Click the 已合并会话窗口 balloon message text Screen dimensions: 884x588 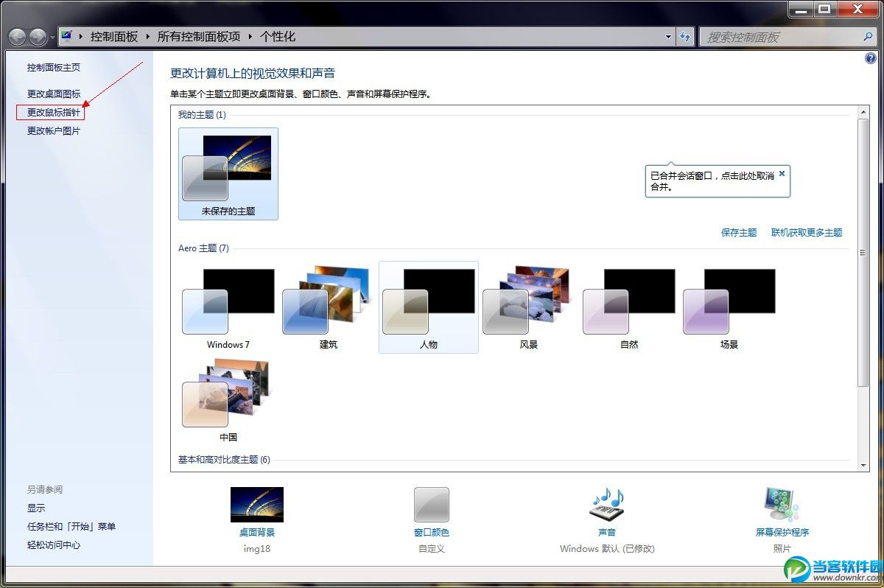click(712, 181)
